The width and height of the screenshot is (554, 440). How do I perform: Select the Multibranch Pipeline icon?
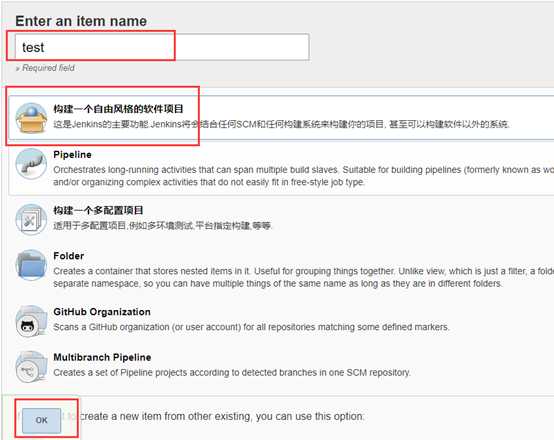pyautogui.click(x=31, y=366)
